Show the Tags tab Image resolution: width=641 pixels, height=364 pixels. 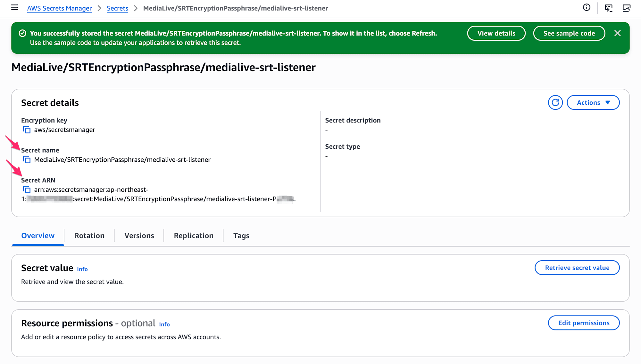(x=241, y=236)
